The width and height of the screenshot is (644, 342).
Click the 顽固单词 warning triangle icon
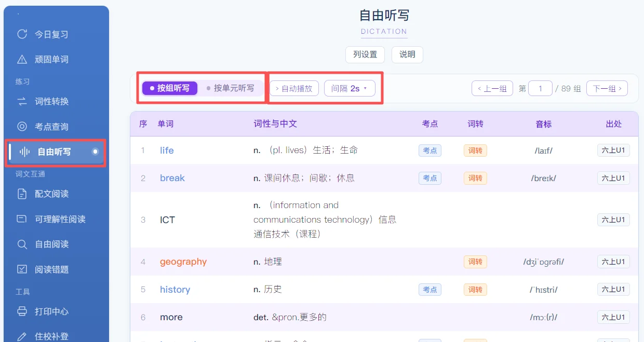(22, 60)
